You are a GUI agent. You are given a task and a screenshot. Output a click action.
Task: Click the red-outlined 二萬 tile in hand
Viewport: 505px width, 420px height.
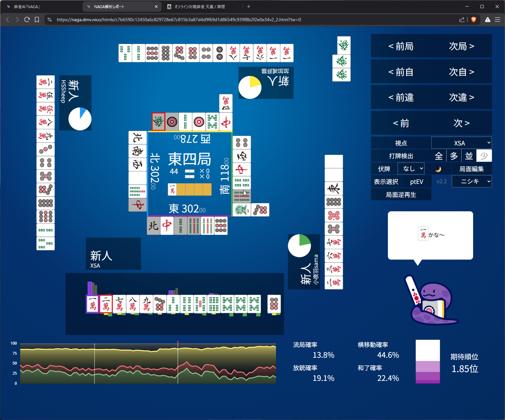point(106,304)
